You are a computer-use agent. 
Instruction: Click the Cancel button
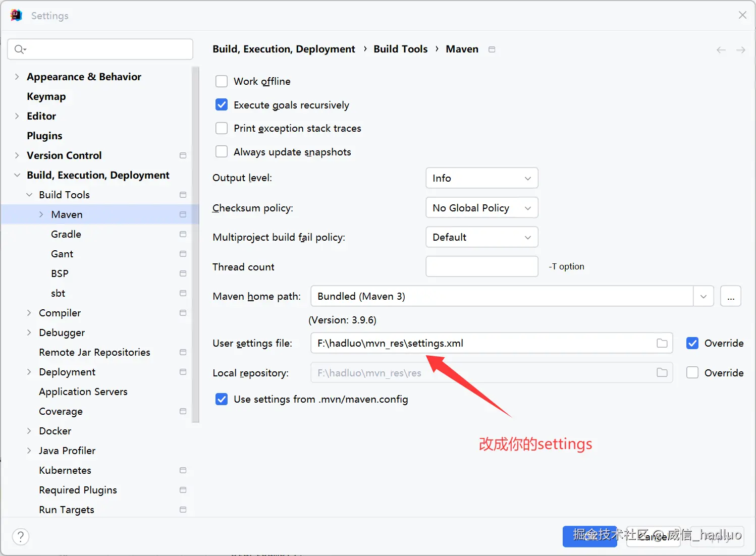pyautogui.click(x=654, y=536)
